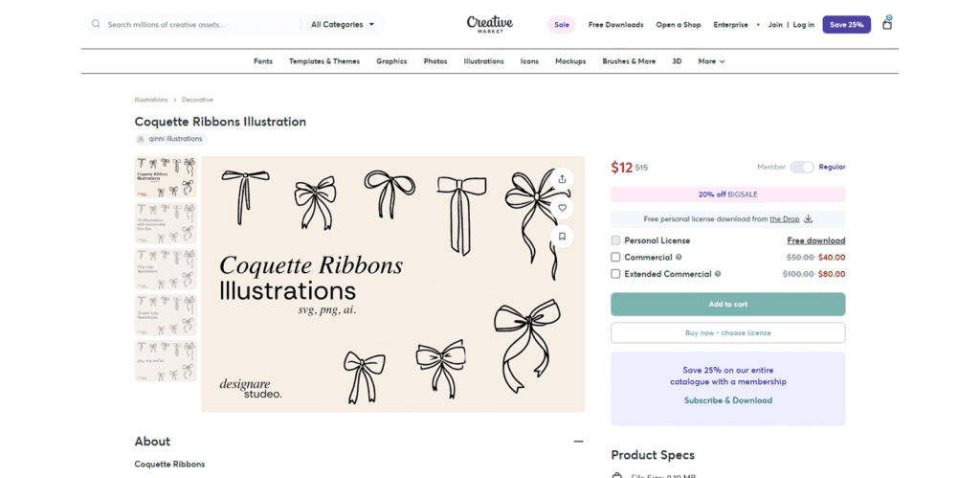Image resolution: width=980 pixels, height=478 pixels.
Task: Click the info icon next to Commercial
Action: pos(679,257)
